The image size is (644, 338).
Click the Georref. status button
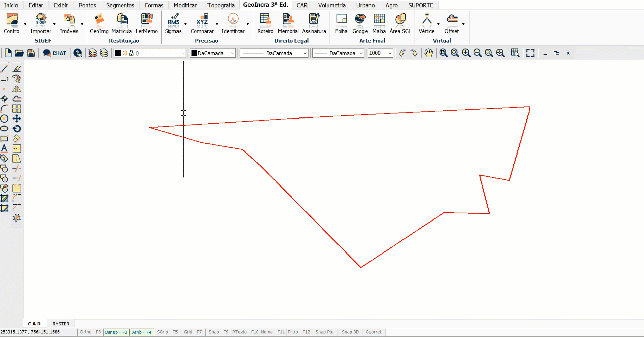374,332
